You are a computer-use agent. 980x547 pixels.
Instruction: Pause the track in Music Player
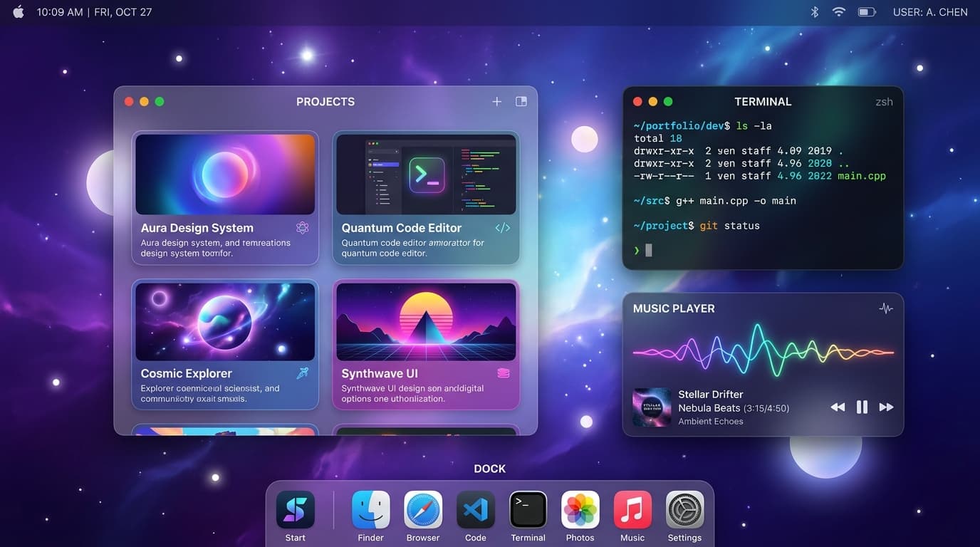tap(862, 407)
